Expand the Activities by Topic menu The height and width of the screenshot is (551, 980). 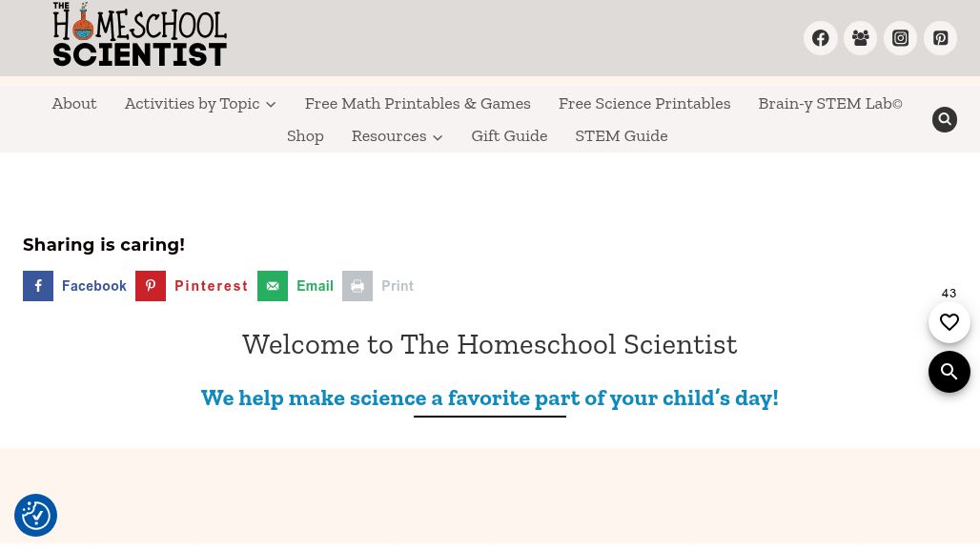point(200,103)
